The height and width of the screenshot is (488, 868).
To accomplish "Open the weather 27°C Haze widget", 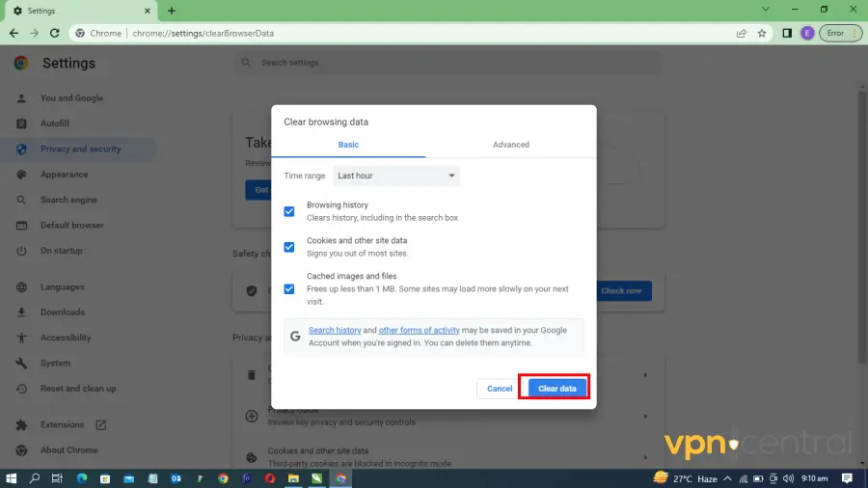I will click(686, 478).
